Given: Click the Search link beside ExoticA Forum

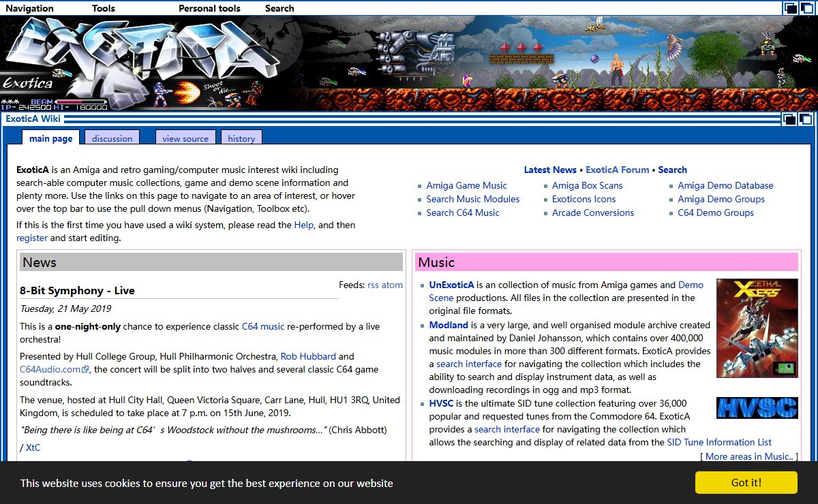Looking at the screenshot, I should coord(672,170).
